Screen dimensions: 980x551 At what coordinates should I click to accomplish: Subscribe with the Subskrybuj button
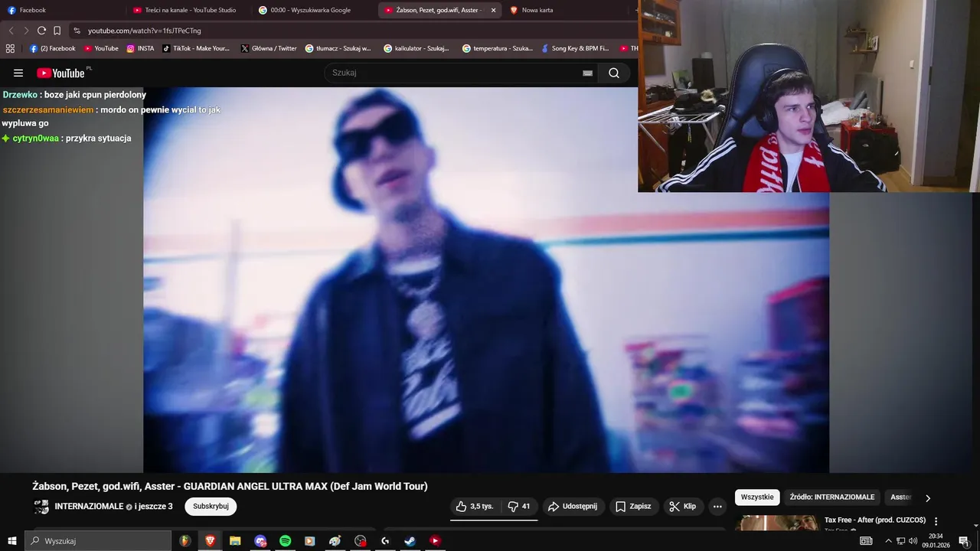click(211, 507)
